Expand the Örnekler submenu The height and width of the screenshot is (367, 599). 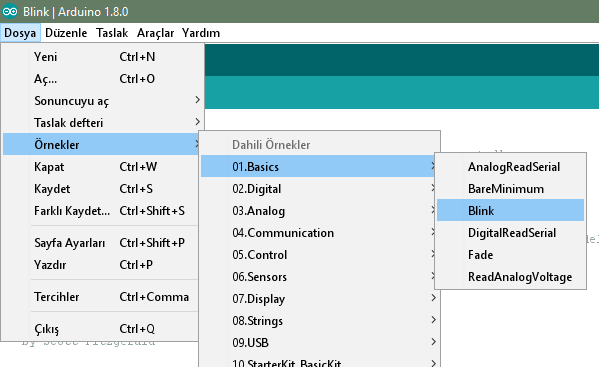(101, 144)
